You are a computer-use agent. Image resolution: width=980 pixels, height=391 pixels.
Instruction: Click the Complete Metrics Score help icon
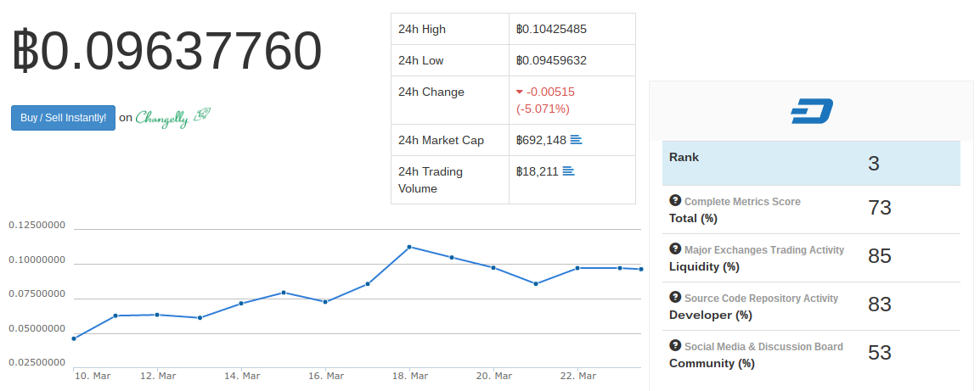[x=675, y=200]
